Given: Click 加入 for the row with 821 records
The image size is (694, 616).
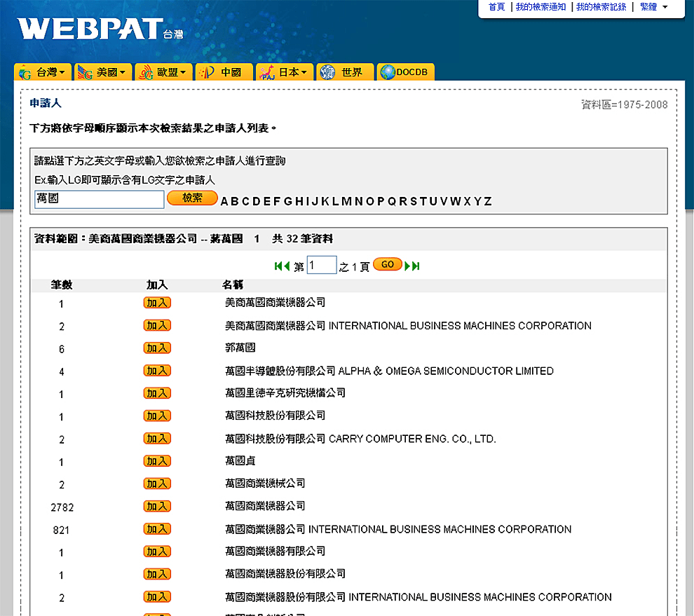Looking at the screenshot, I should [x=157, y=529].
